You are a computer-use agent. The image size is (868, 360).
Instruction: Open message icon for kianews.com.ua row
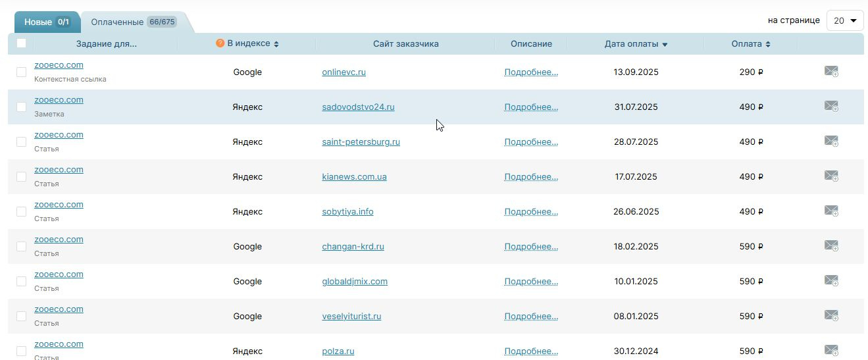[x=831, y=176]
